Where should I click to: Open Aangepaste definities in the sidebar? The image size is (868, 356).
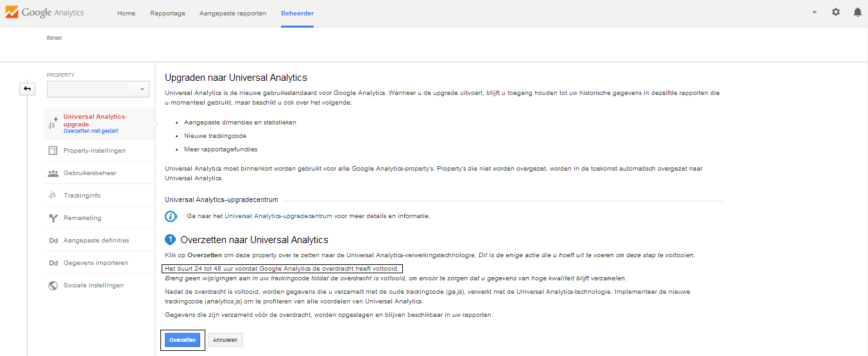point(96,241)
